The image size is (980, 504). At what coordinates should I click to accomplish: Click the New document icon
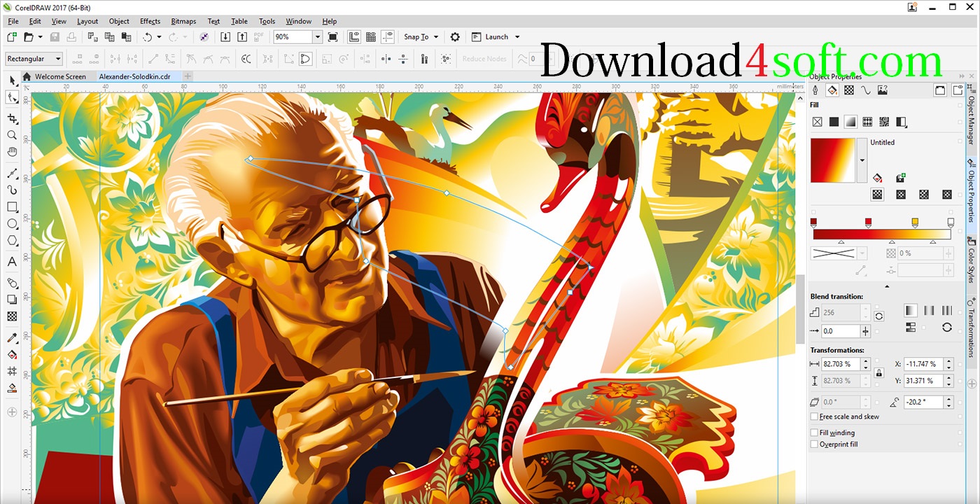(x=12, y=37)
